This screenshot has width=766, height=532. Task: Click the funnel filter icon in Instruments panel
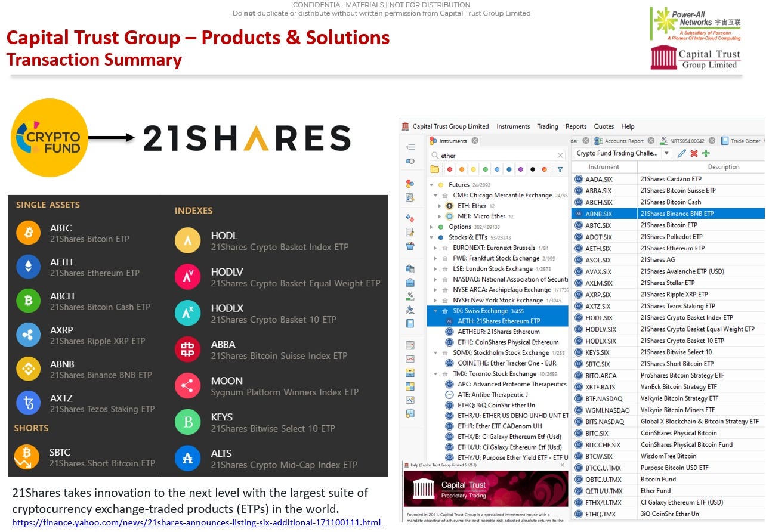(x=560, y=169)
